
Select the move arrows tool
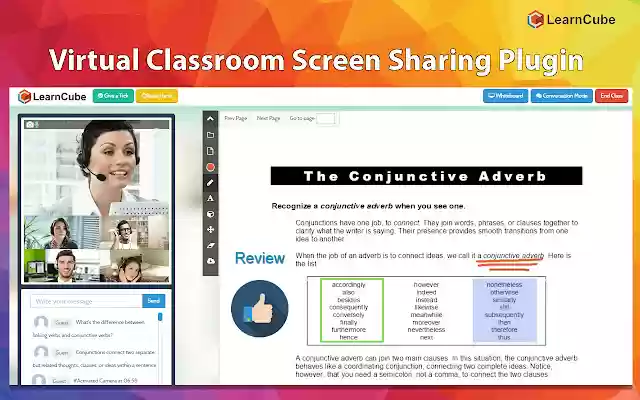coord(210,229)
